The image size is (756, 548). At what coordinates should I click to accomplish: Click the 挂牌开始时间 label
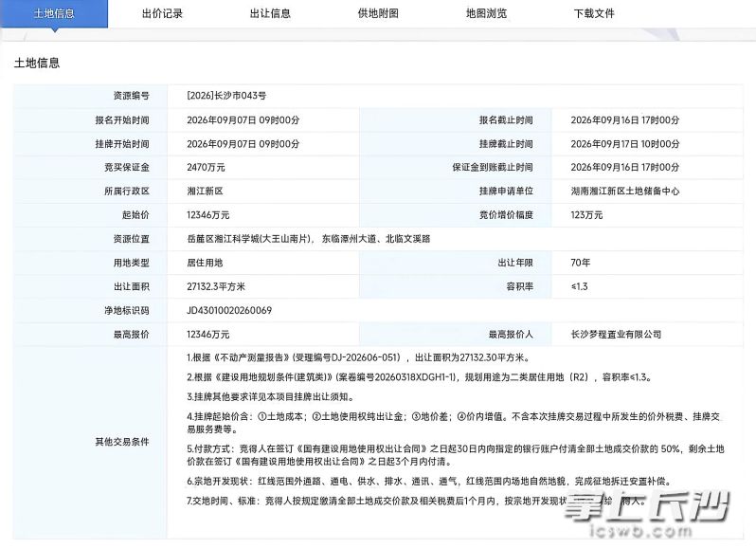[x=122, y=144]
